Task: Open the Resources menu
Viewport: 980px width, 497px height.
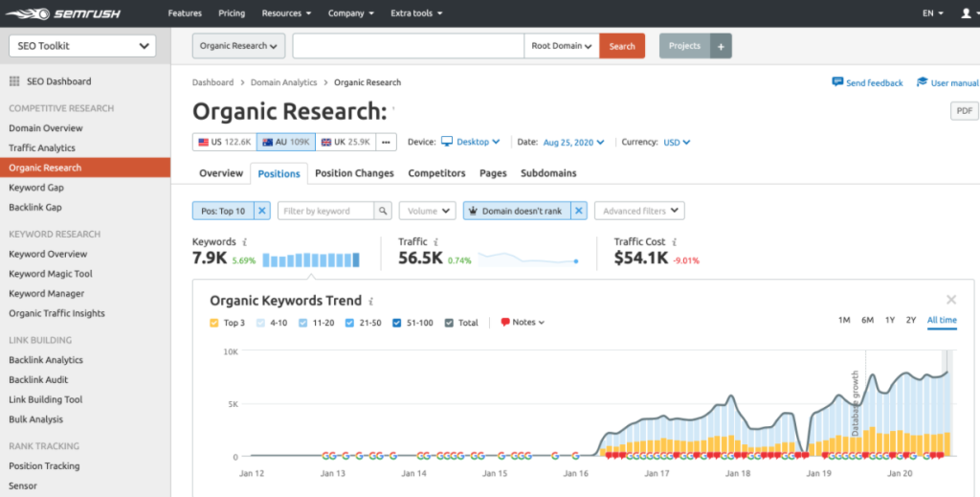Action: (x=286, y=13)
